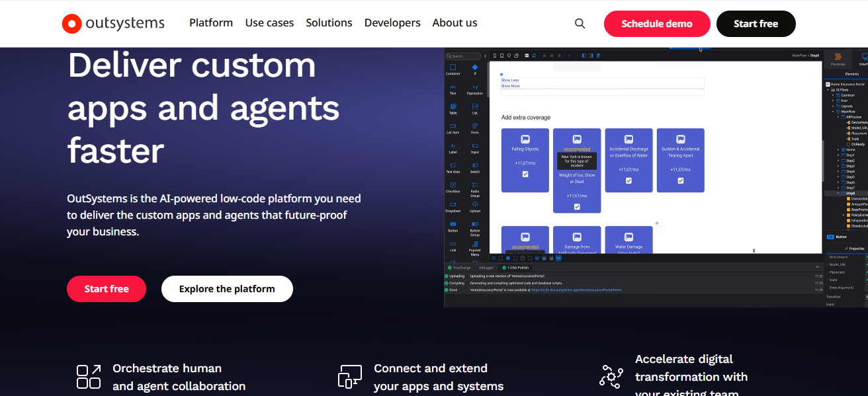This screenshot has height=396, width=868.
Task: Select the Checkbox widget in toolbox
Action: click(453, 187)
